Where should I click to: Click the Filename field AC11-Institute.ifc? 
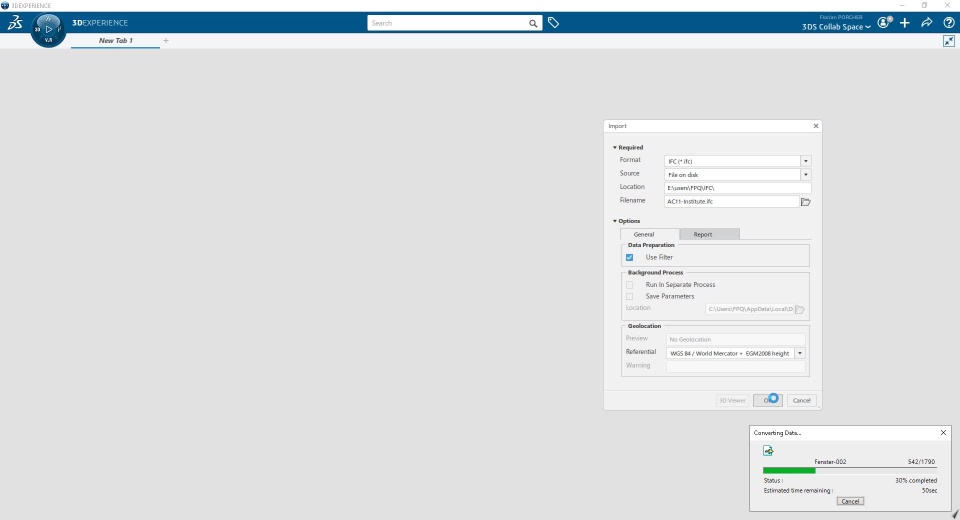point(732,202)
